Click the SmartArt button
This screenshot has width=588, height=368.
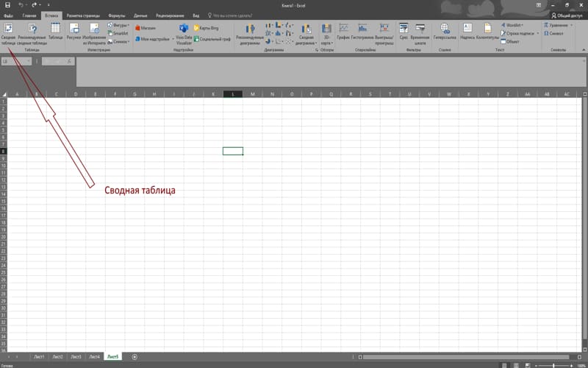tap(118, 33)
